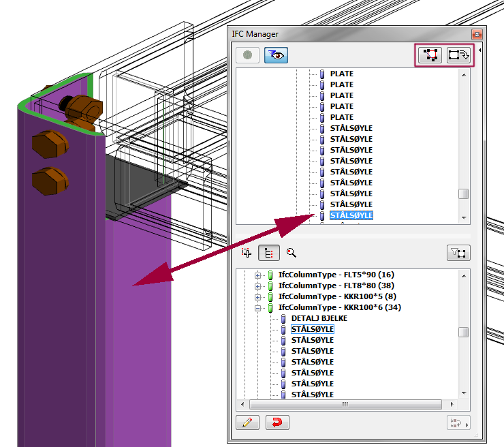This screenshot has width=504, height=447.
Task: Toggle the tree structure view button
Action: (269, 253)
